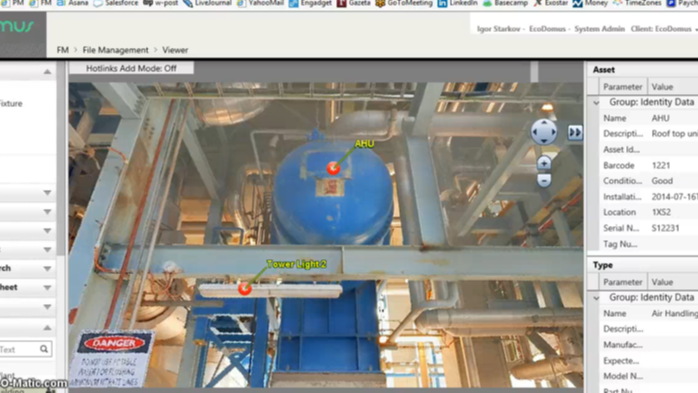
Task: Zoom in with the plus viewer button
Action: [x=544, y=163]
